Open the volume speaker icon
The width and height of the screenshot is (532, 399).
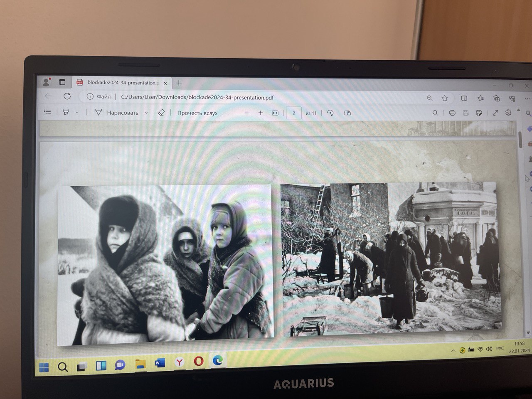tap(489, 350)
